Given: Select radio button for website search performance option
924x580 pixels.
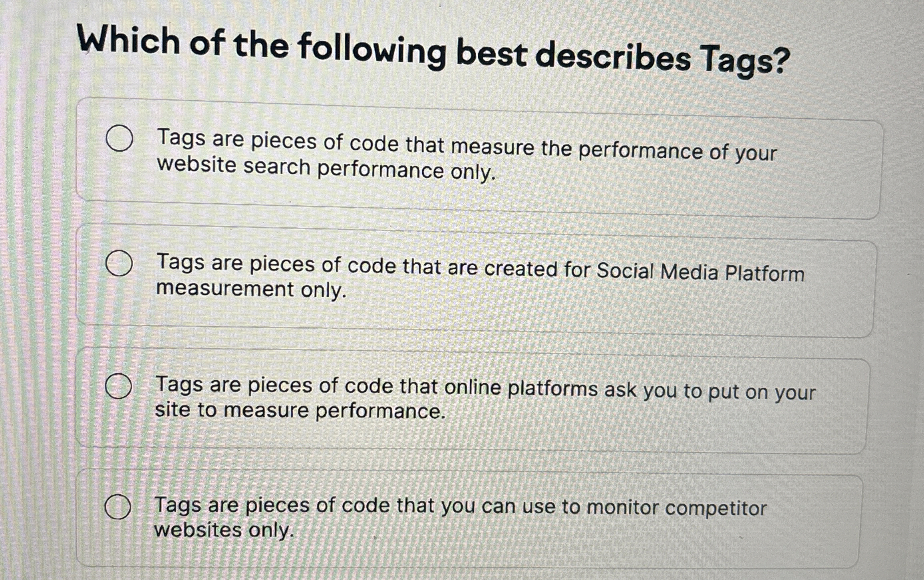Looking at the screenshot, I should point(119,138).
